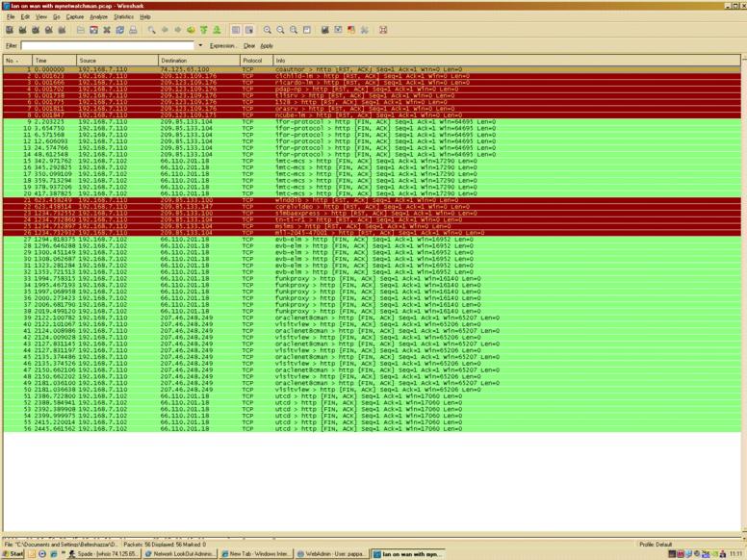Open the Edit menu

click(25, 16)
